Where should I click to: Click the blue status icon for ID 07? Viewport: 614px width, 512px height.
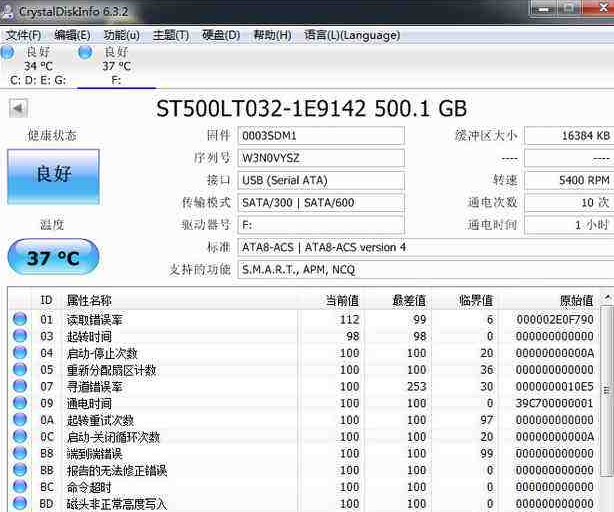(x=20, y=386)
